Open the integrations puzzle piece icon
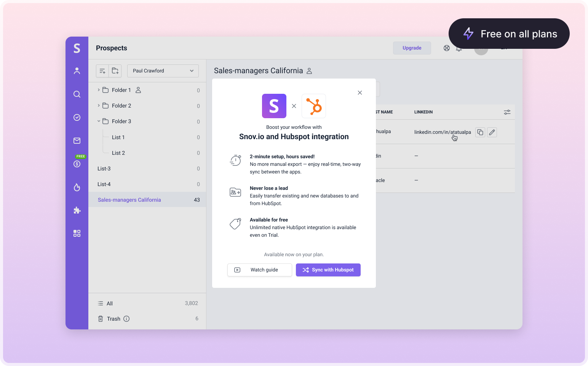Image resolution: width=588 pixels, height=366 pixels. (x=77, y=210)
